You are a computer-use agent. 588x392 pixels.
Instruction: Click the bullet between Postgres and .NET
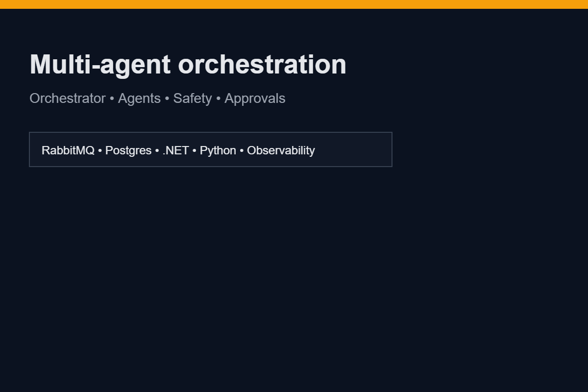(x=157, y=151)
